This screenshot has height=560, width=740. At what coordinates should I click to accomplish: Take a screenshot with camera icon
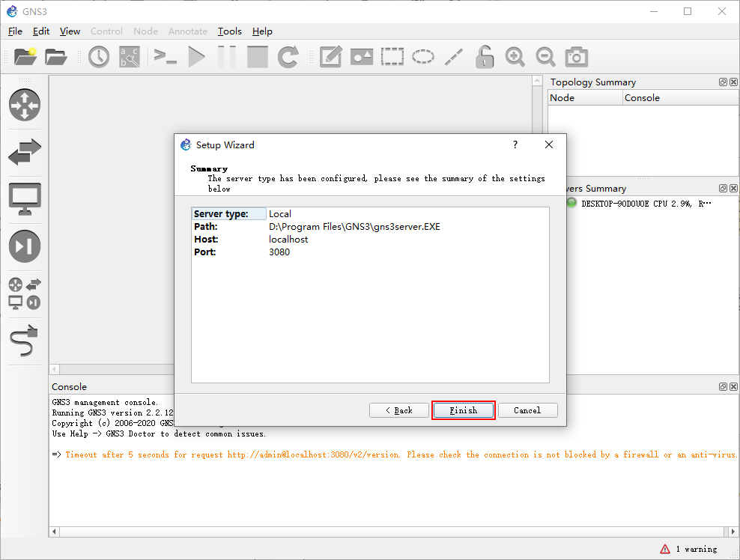(x=576, y=57)
